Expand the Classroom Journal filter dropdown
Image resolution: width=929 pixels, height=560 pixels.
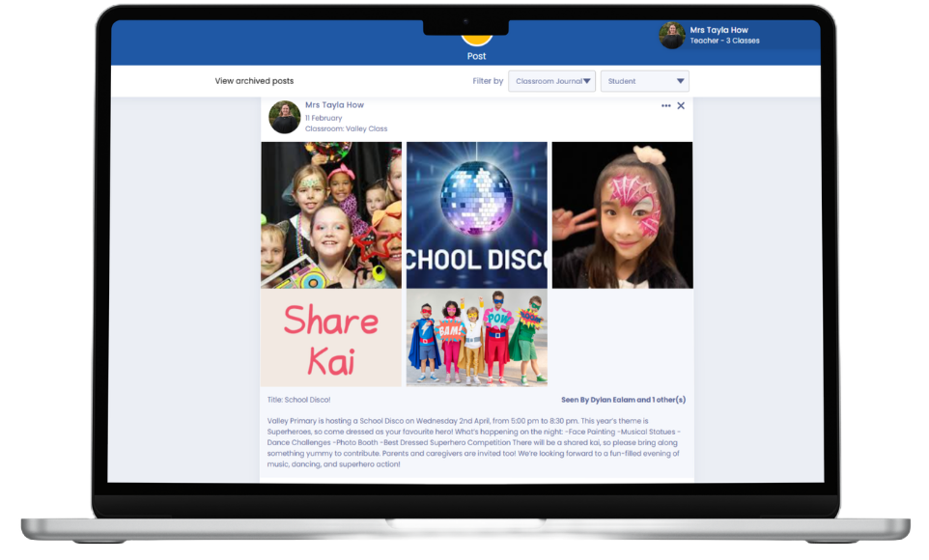[551, 81]
